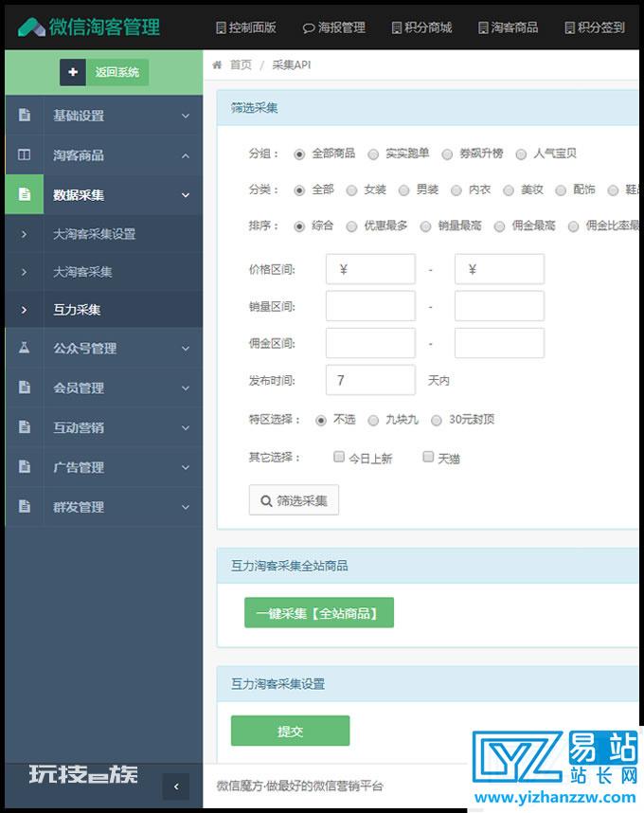Collapse the sidebar with the bottom arrow button
This screenshot has height=813, width=644.
176,786
